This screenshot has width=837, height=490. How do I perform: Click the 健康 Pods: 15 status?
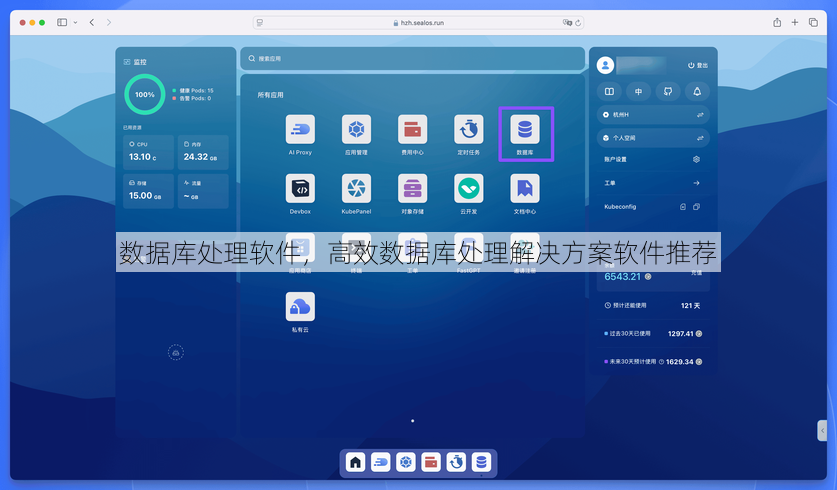click(x=193, y=91)
